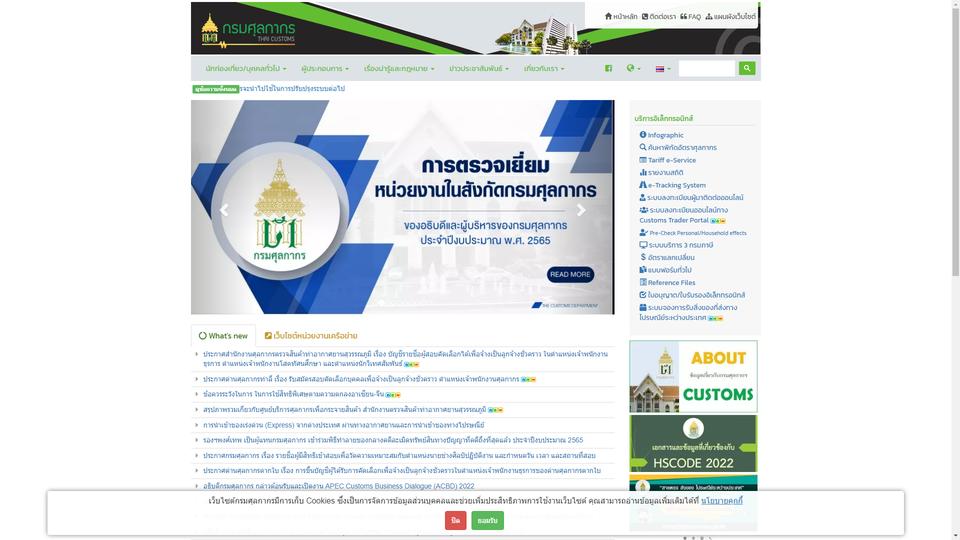The height and width of the screenshot is (540, 960).
Task: Open ใบอนุญาต/ใบรับรองอิเล็กทรอนิกส์ checkmark item
Action: click(x=692, y=295)
